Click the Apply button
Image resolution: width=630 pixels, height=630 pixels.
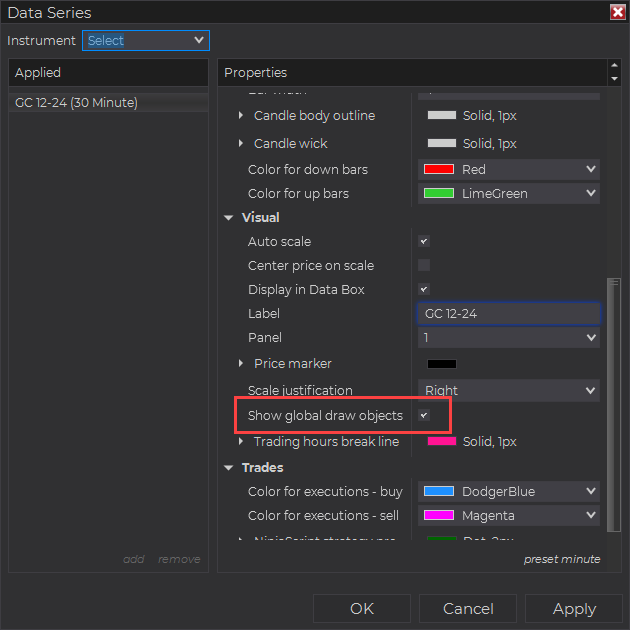[574, 609]
